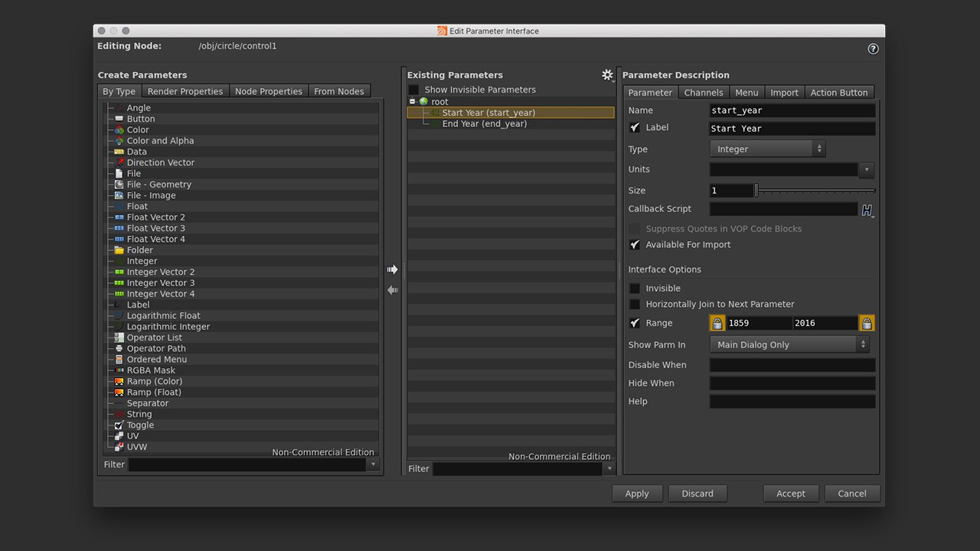Click the Accept button
Image resolution: width=980 pixels, height=551 pixels.
click(x=791, y=494)
